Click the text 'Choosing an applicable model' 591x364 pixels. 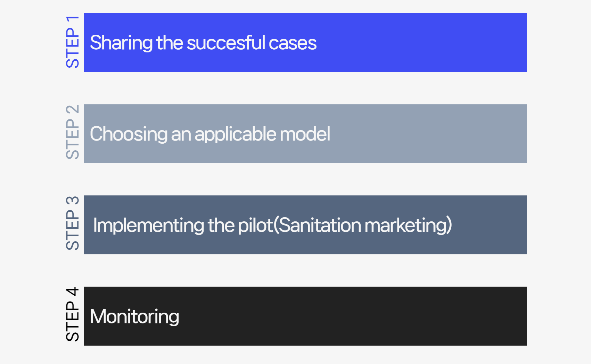(210, 134)
